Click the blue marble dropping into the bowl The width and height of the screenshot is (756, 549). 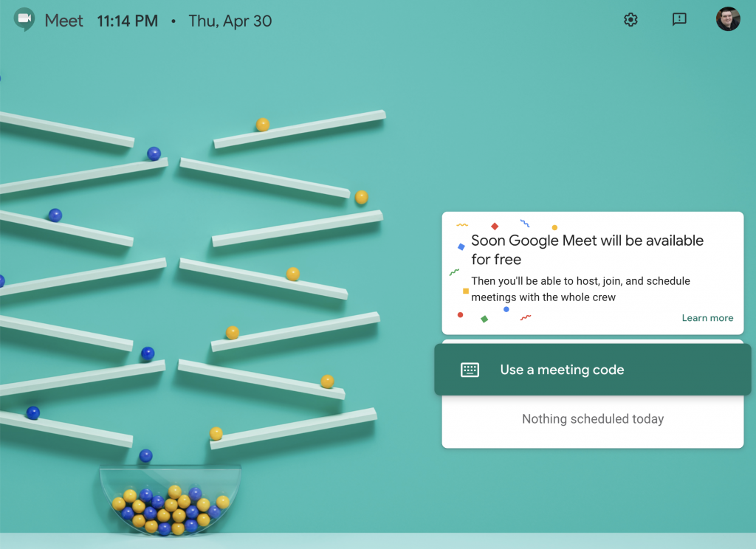[146, 456]
